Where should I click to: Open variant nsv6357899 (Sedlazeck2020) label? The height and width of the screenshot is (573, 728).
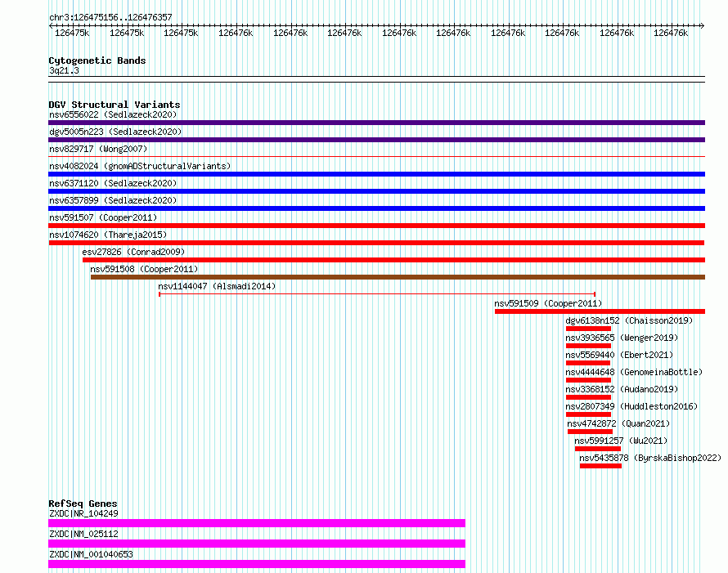click(113, 200)
